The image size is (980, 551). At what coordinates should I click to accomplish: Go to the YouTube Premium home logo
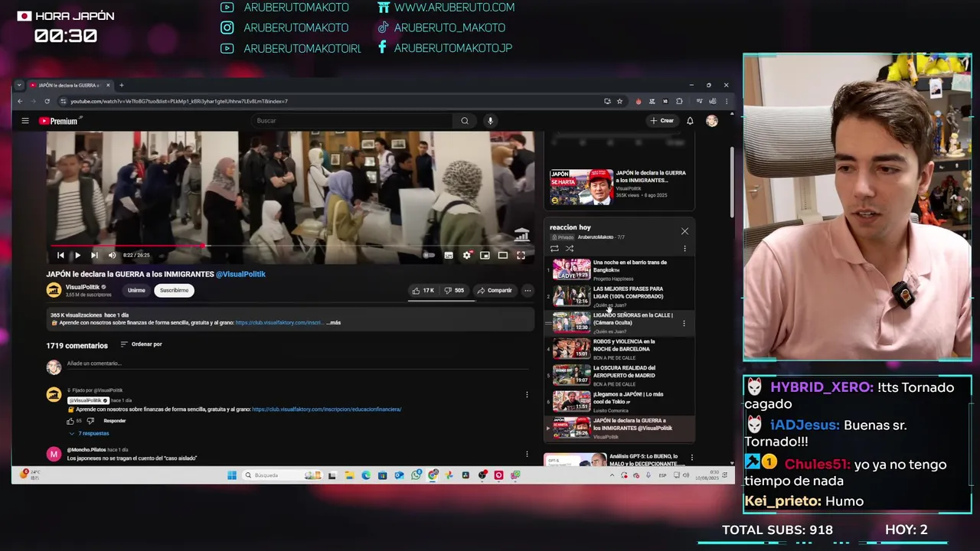coord(59,121)
